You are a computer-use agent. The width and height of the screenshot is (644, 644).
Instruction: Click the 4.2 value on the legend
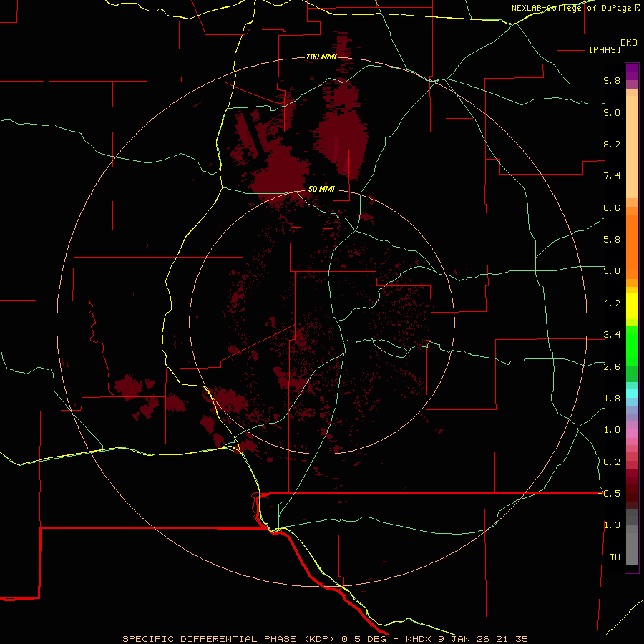612,303
